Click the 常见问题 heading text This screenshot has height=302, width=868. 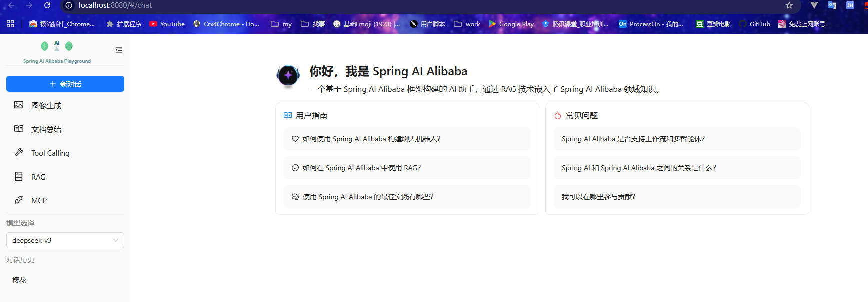pyautogui.click(x=582, y=115)
